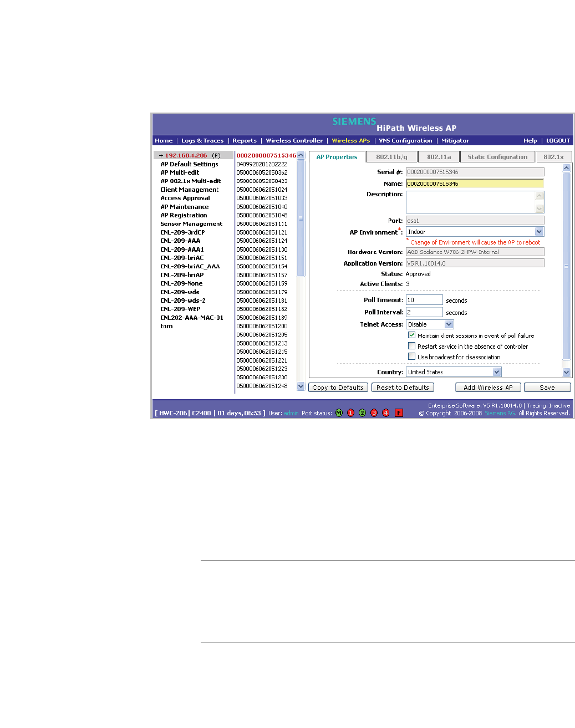Open AP Maintenance
This screenshot has width=575, height=728.
click(x=185, y=207)
